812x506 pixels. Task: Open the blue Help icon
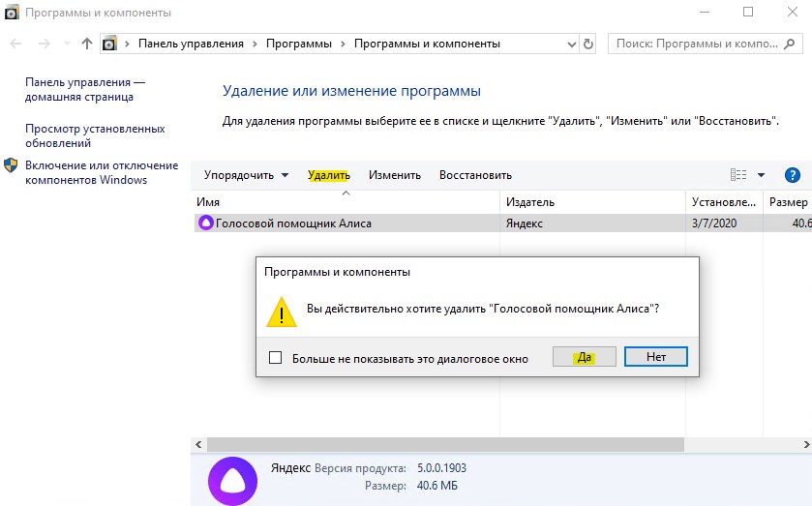[x=793, y=175]
